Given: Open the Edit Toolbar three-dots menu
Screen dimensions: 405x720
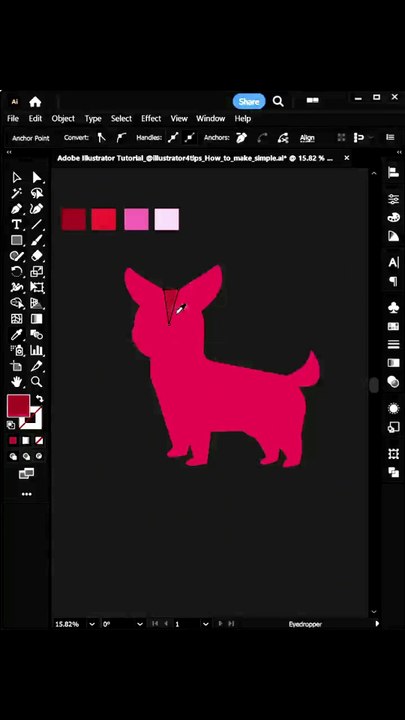Looking at the screenshot, I should click(27, 495).
